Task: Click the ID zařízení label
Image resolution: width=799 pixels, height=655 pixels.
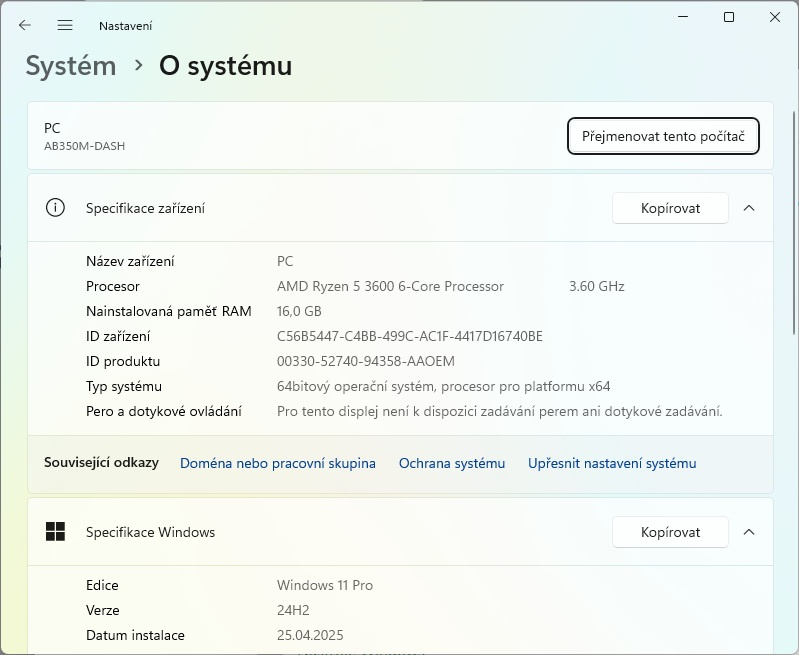Action: (x=118, y=336)
